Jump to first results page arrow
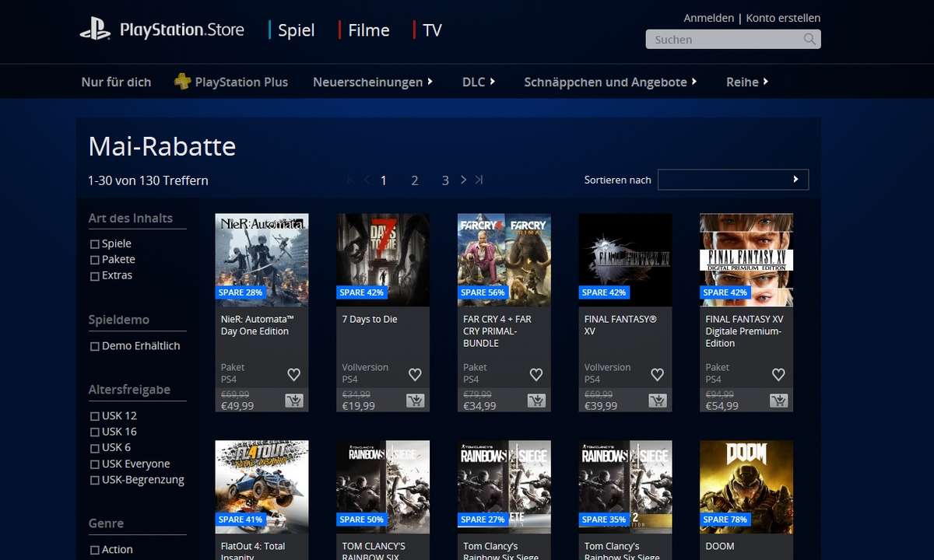Viewport: 934px width, 560px height. tap(352, 180)
